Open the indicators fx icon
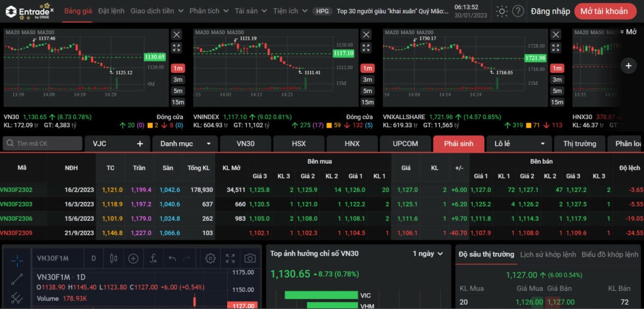The image size is (644, 309). pos(153,258)
